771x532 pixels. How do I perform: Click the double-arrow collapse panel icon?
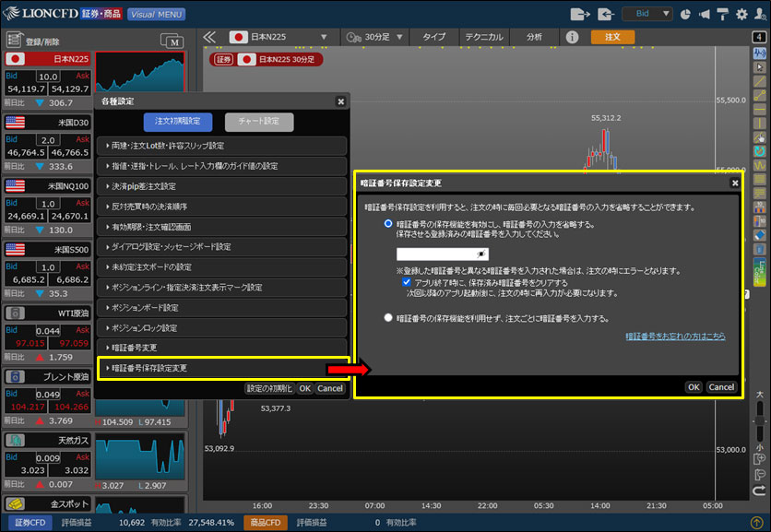tap(209, 37)
